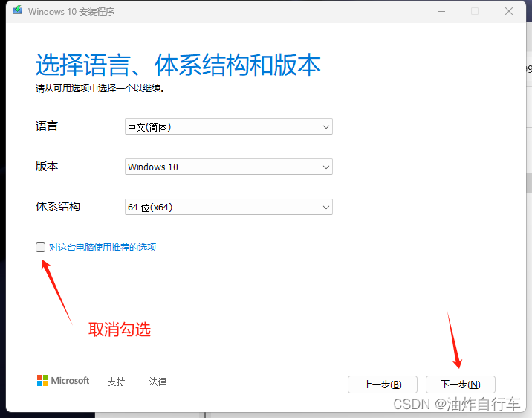Click the text 请从可用选项中选择一个以继续。

[x=100, y=89]
